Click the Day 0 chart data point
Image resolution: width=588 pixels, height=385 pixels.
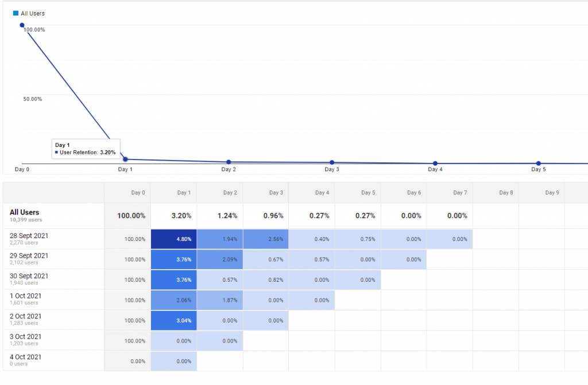tap(22, 25)
